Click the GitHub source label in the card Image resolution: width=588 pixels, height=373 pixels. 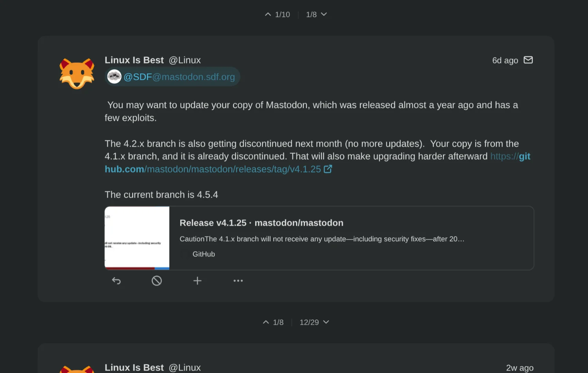203,254
